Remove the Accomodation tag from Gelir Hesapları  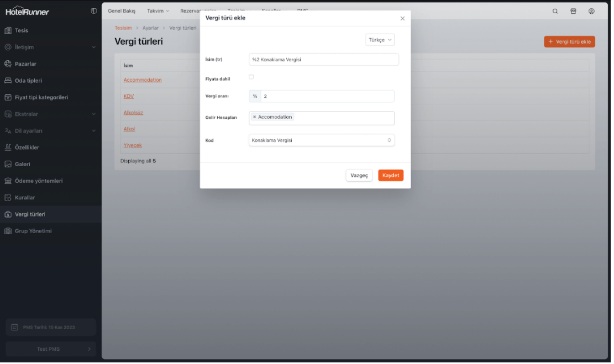point(254,117)
